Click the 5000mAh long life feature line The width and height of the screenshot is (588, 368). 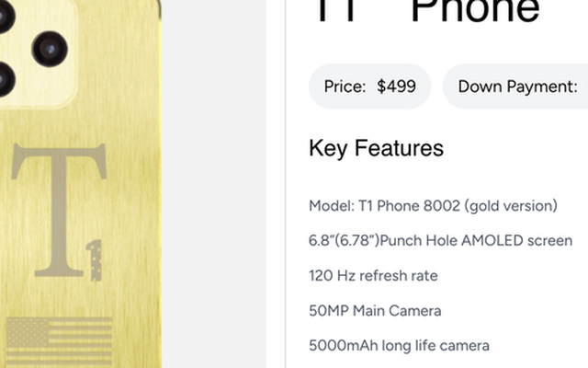point(399,345)
